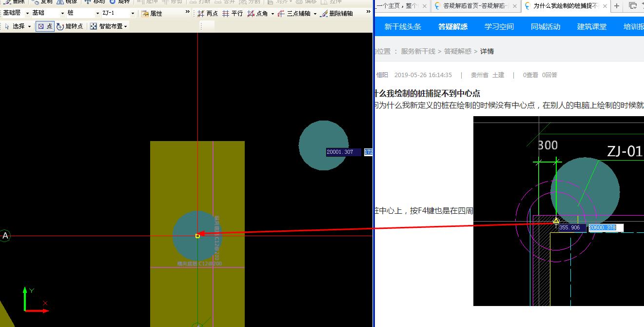Viewport: 644px width, 327px height.
Task: Activate the 选择 selection arrow tool
Action: pyautogui.click(x=15, y=26)
